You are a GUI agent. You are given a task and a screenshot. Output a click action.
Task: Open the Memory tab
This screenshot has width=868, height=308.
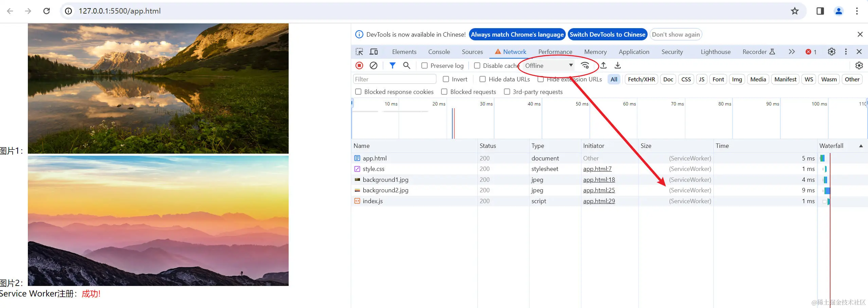click(595, 52)
